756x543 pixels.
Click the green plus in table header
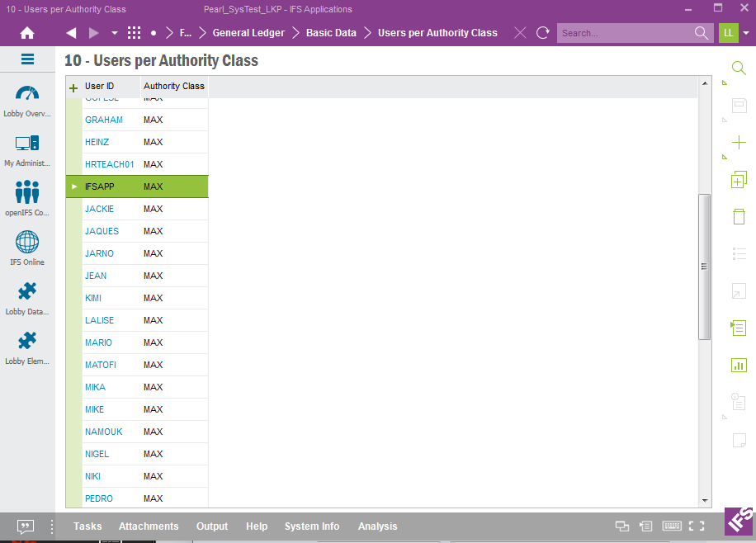[73, 87]
